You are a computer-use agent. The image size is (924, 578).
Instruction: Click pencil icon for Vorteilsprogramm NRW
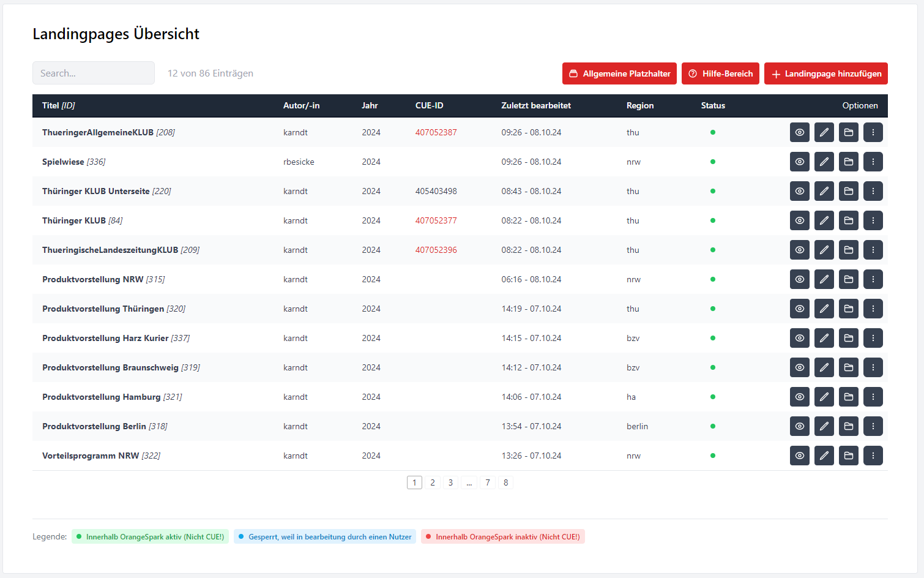click(824, 456)
